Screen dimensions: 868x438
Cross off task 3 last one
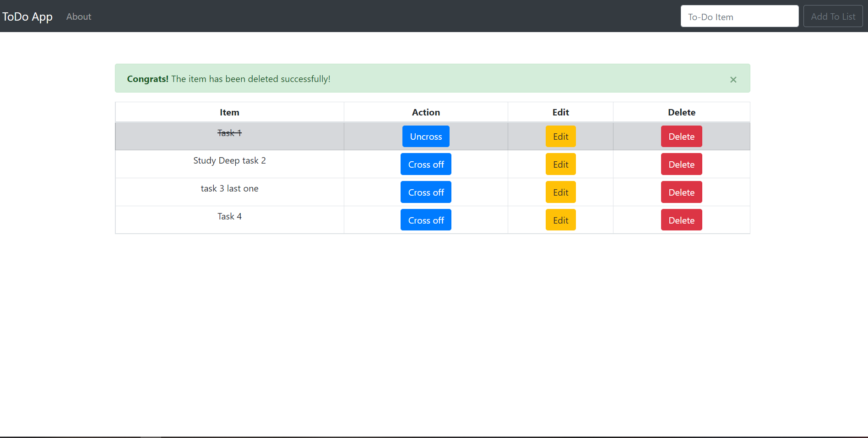coord(425,192)
